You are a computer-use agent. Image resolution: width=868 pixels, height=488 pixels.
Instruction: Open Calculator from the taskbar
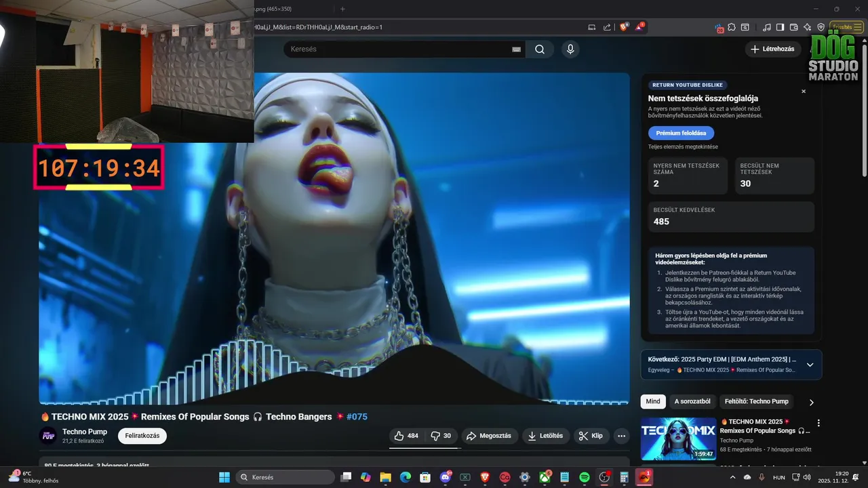[624, 477]
